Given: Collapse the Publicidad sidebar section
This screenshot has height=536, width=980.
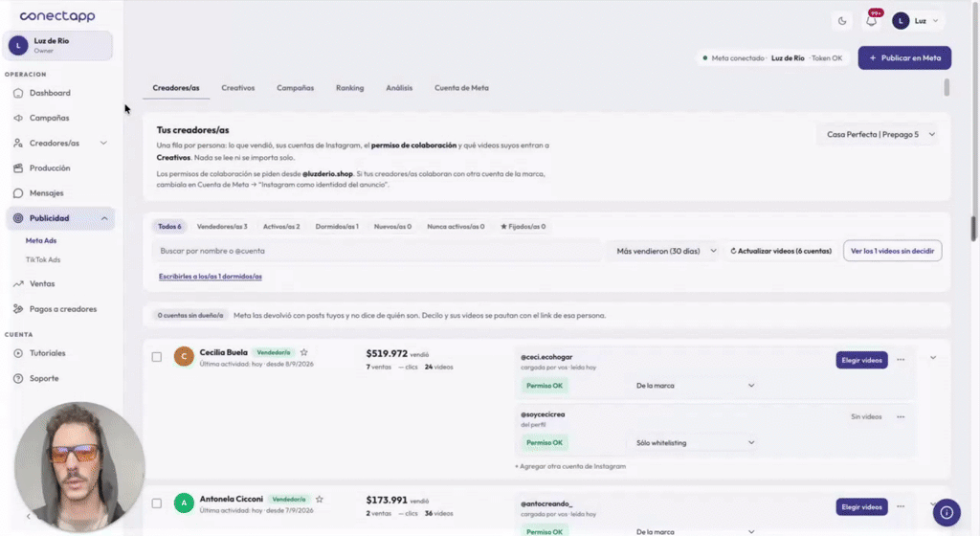Looking at the screenshot, I should tap(104, 218).
